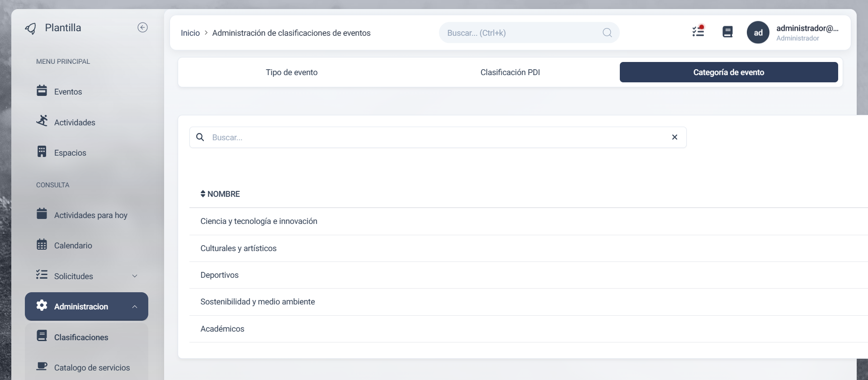Click the book icon in top bar
The height and width of the screenshot is (380, 868).
[x=727, y=32]
